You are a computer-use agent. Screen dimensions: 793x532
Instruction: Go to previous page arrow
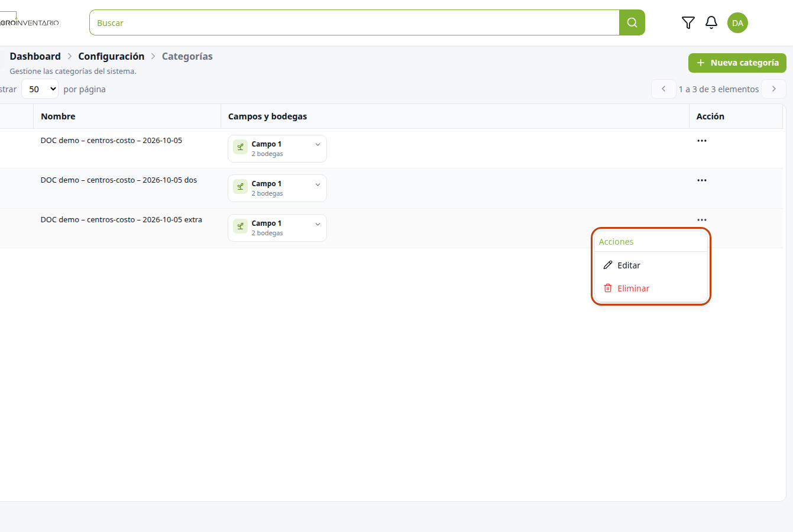coord(663,89)
